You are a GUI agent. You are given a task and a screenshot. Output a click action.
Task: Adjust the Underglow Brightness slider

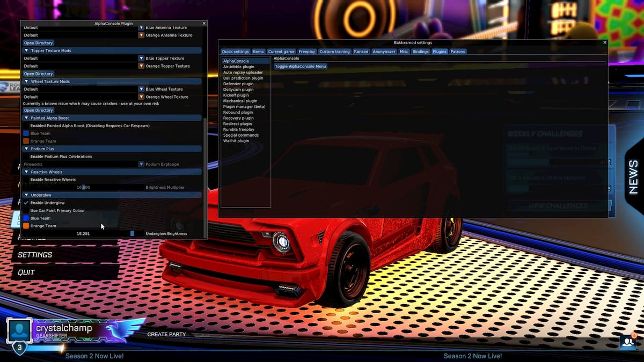[133, 233]
